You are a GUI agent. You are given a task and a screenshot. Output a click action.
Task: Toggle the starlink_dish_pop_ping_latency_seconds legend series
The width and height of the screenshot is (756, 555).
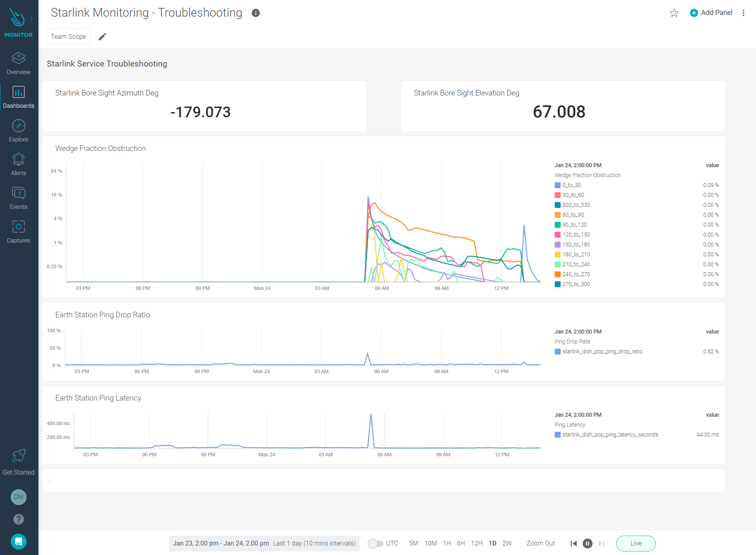tap(607, 435)
